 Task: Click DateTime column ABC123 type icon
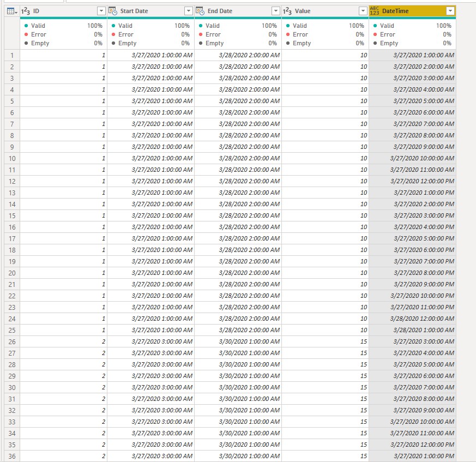375,11
